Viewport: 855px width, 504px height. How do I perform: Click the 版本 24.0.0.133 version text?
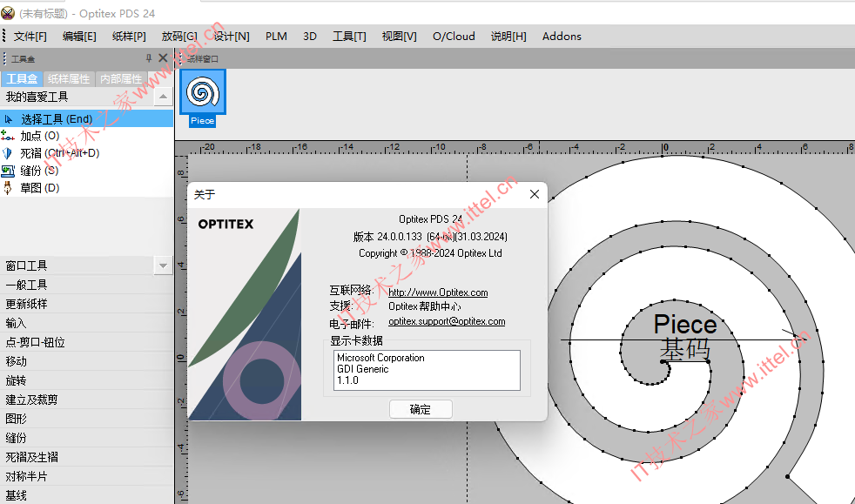[430, 237]
